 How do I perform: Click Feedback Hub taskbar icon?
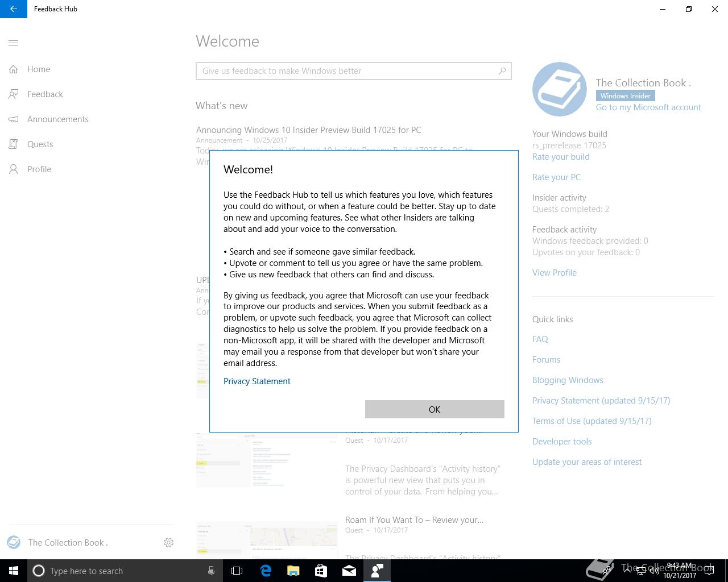coord(377,571)
